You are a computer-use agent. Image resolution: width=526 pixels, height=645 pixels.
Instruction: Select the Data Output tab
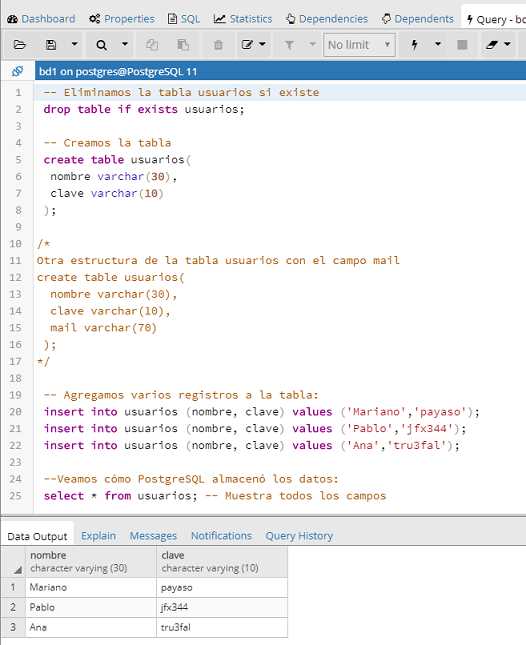pyautogui.click(x=37, y=536)
